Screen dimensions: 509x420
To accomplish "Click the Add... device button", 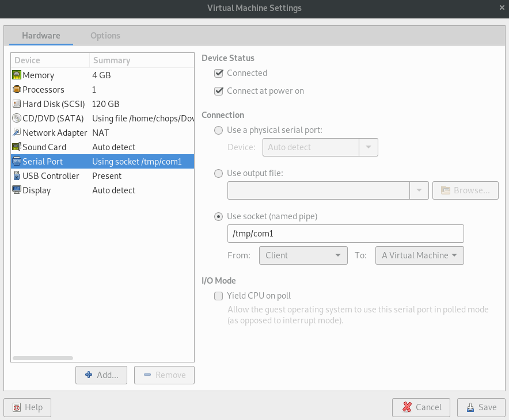I will 101,375.
